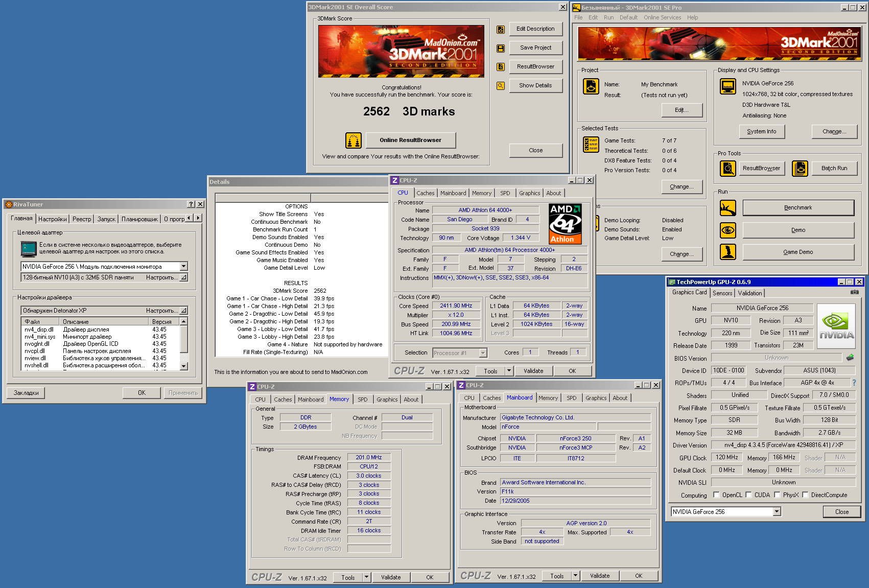Click the Selected Tests list icon
The image size is (869, 588).
point(591,145)
